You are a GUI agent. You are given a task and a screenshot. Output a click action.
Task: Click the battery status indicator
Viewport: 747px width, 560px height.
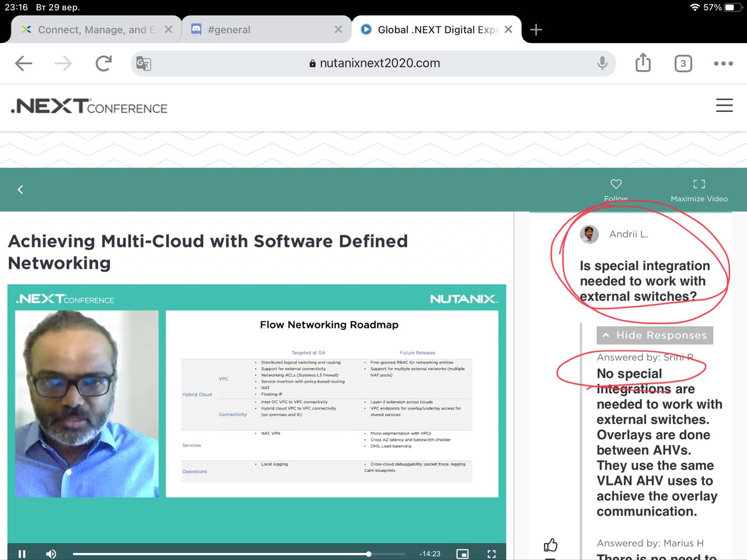732,8
